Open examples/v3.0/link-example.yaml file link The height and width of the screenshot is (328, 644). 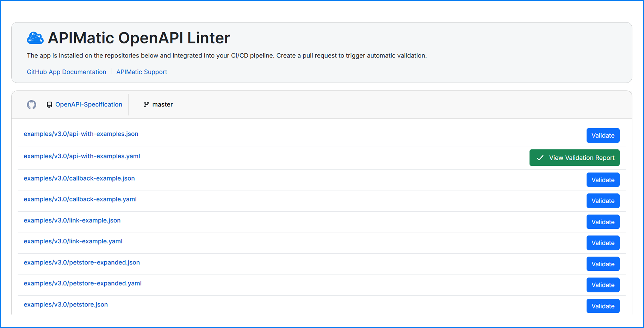tap(73, 241)
